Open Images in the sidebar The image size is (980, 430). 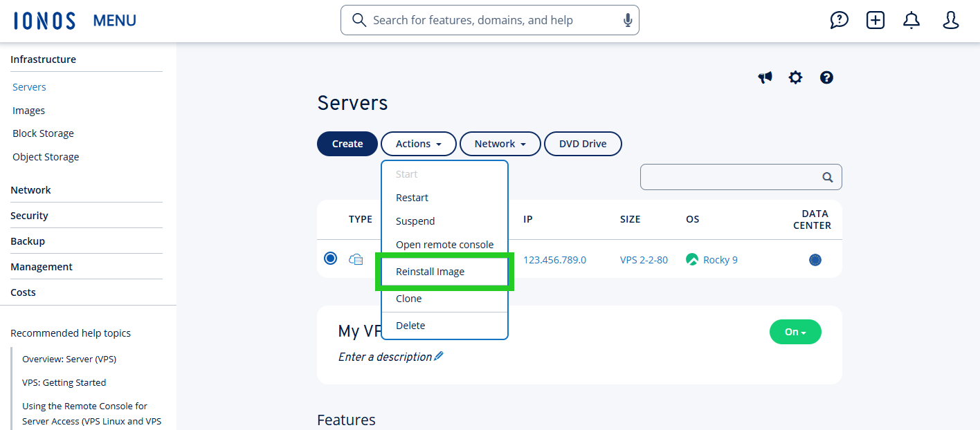[x=28, y=111]
